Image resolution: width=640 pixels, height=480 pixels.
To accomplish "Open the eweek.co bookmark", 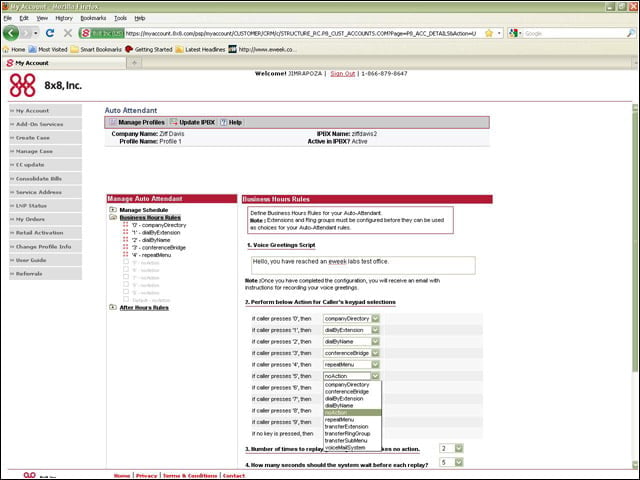I will point(262,49).
